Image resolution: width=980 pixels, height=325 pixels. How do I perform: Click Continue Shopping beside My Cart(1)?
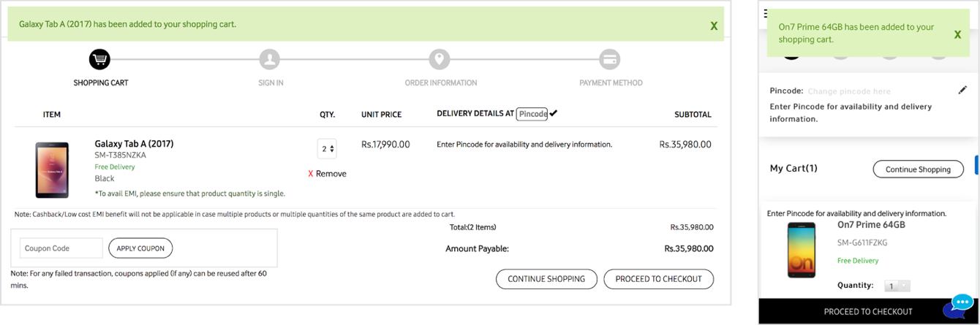point(918,169)
